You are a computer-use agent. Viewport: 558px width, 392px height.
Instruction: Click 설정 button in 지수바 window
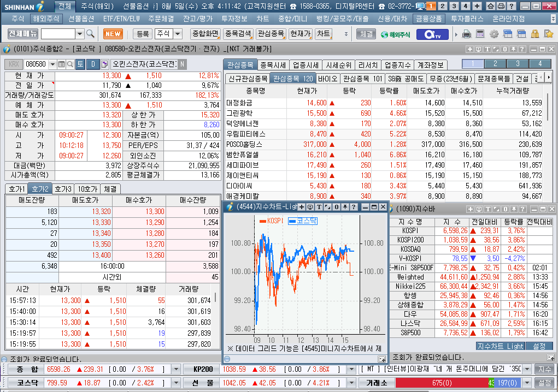tap(539, 346)
